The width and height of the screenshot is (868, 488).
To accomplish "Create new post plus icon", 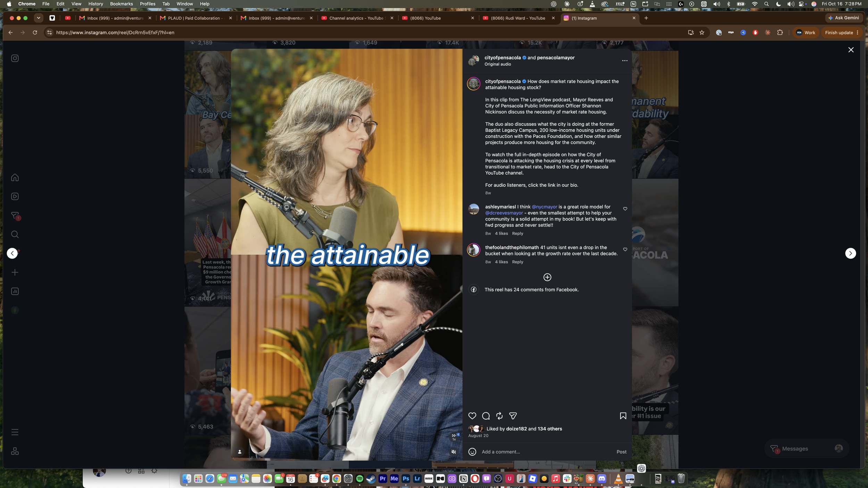I will tap(15, 272).
